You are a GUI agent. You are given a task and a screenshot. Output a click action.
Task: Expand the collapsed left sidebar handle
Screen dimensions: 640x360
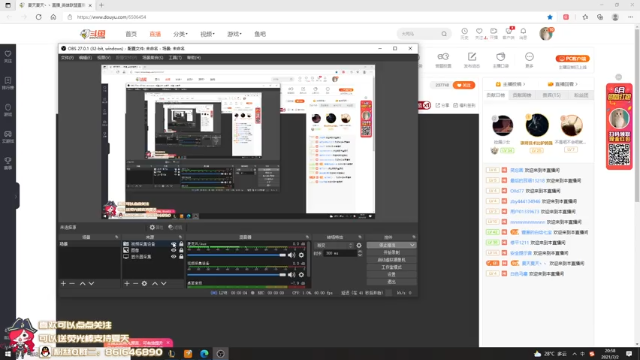coord(17,196)
